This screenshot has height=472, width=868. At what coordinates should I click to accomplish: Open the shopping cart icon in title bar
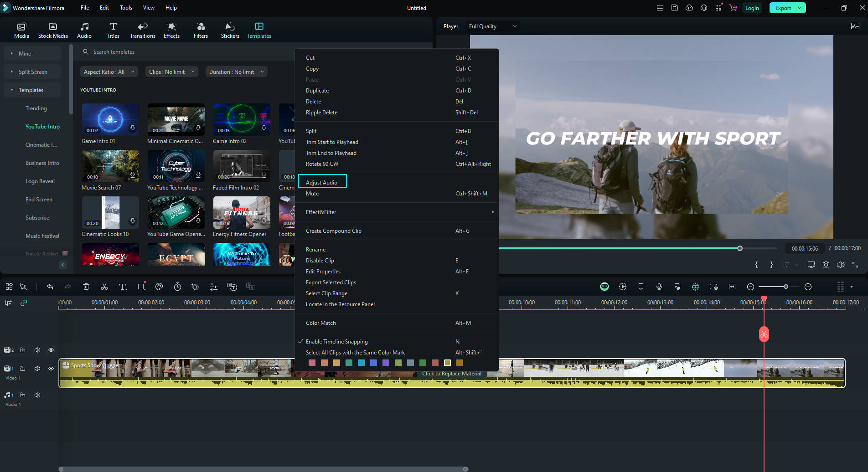click(x=733, y=8)
